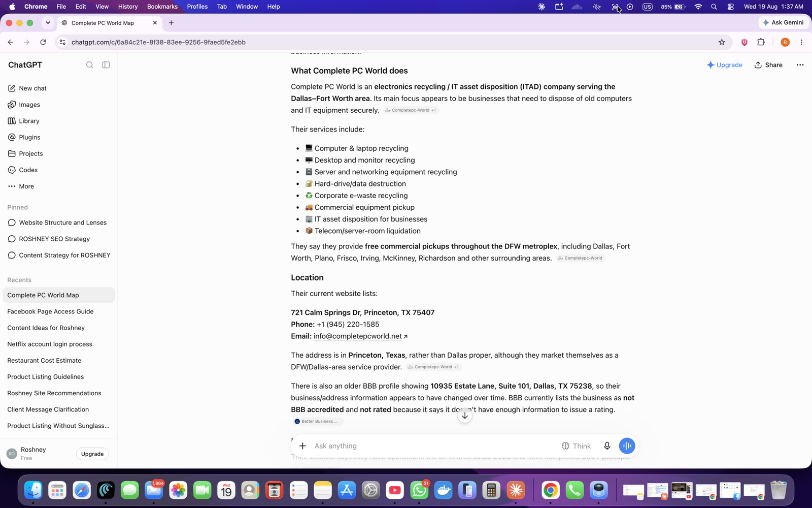The width and height of the screenshot is (812, 508).
Task: Open the Completepc-World citation after 'surrounding areas'
Action: tap(580, 258)
